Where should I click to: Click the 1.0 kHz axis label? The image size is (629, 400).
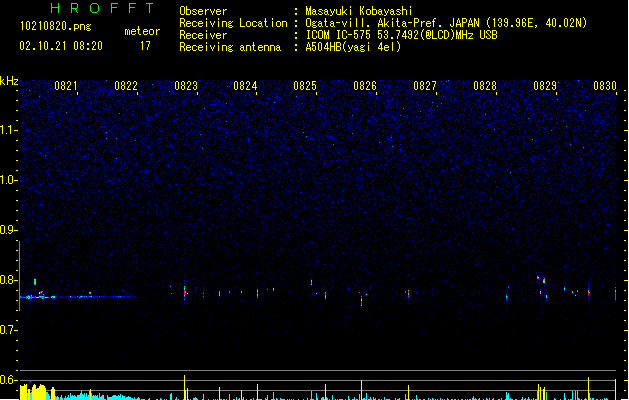tap(8, 180)
